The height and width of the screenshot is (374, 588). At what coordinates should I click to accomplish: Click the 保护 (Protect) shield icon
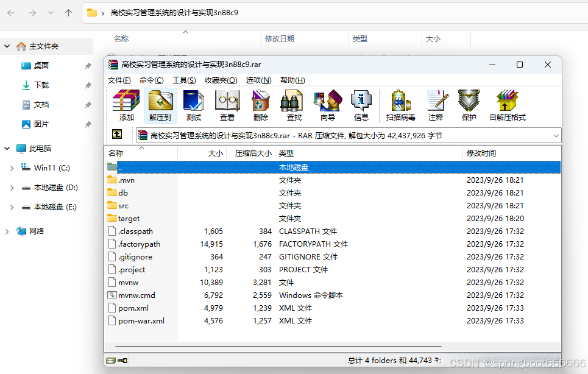pyautogui.click(x=469, y=105)
